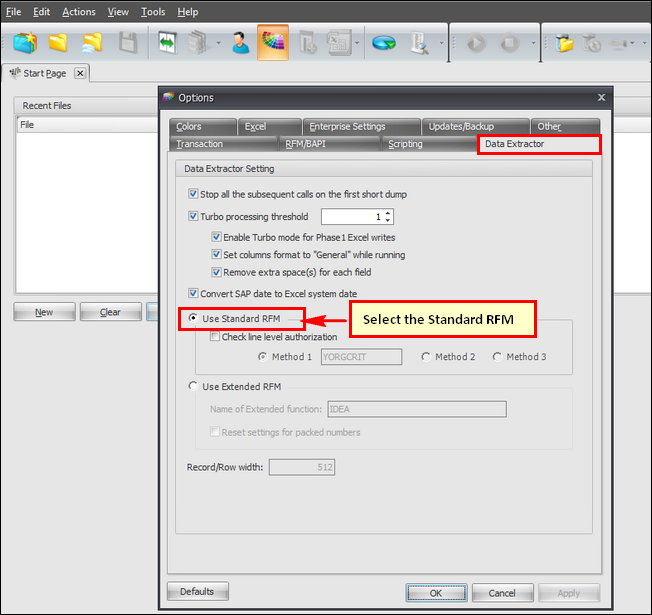This screenshot has width=652, height=615.
Task: Toggle Stop all subsequent calls on short dump
Action: point(193,194)
